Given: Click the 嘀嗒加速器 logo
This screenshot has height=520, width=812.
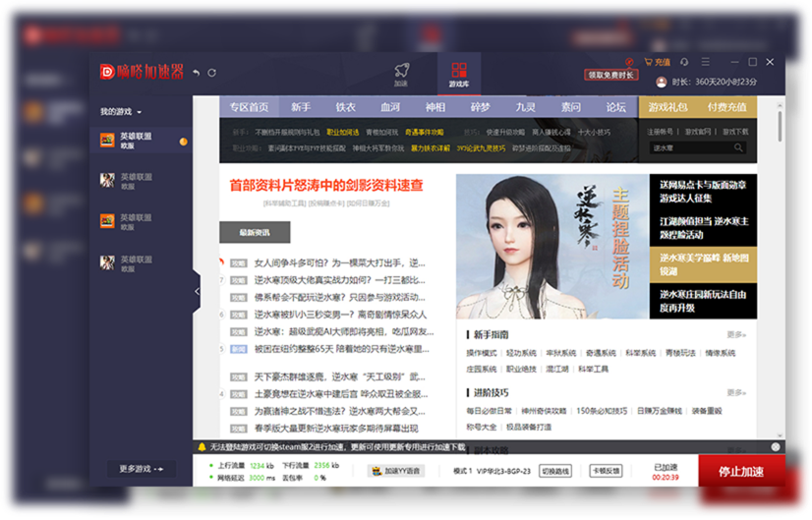Looking at the screenshot, I should coord(142,72).
